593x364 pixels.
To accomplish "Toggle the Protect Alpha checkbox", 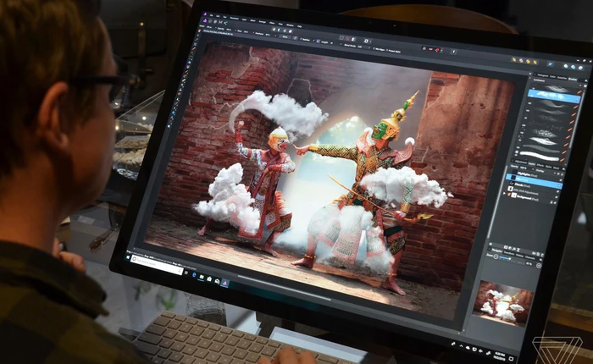I will coord(387,50).
